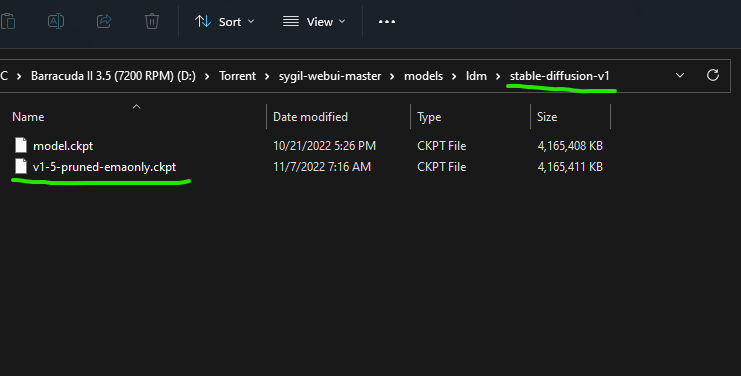Image resolution: width=741 pixels, height=376 pixels.
Task: Open the See more three-dots menu
Action: (387, 22)
